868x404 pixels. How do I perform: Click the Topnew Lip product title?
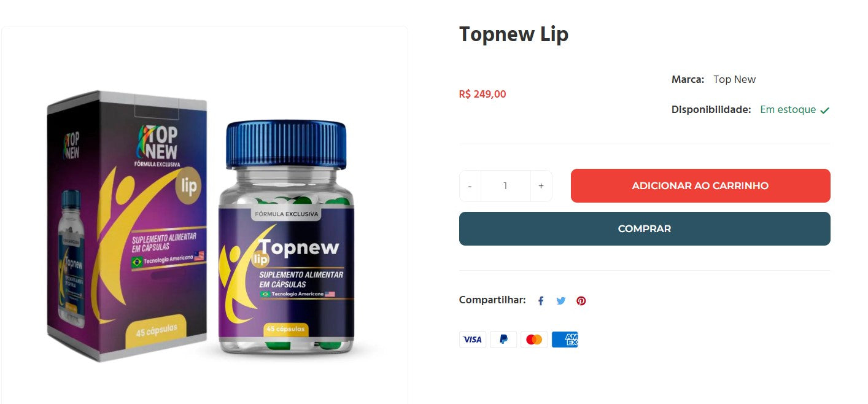pyautogui.click(x=514, y=34)
